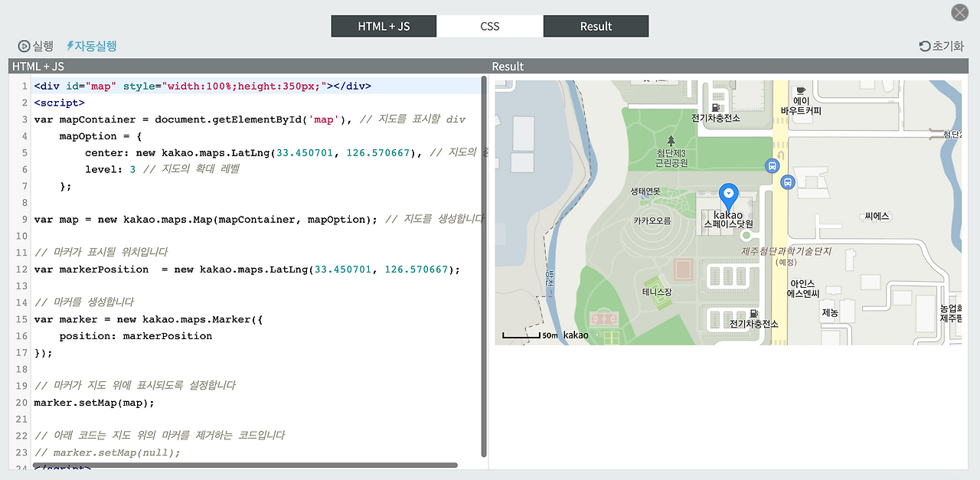Click the Result panel header
The height and width of the screenshot is (480, 980).
click(x=728, y=67)
